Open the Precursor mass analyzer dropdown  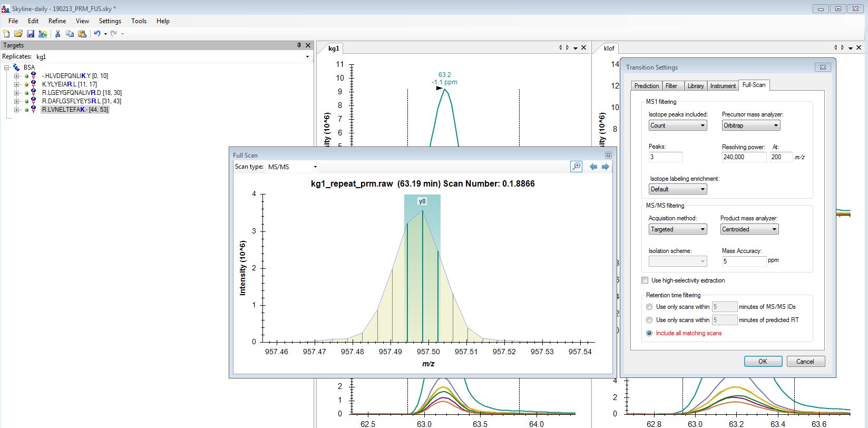[750, 125]
